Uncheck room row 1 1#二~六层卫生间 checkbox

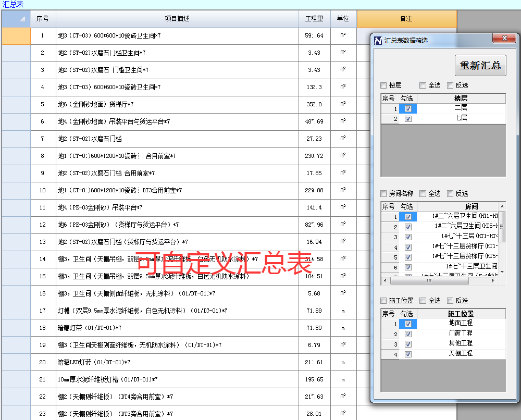pyautogui.click(x=408, y=217)
